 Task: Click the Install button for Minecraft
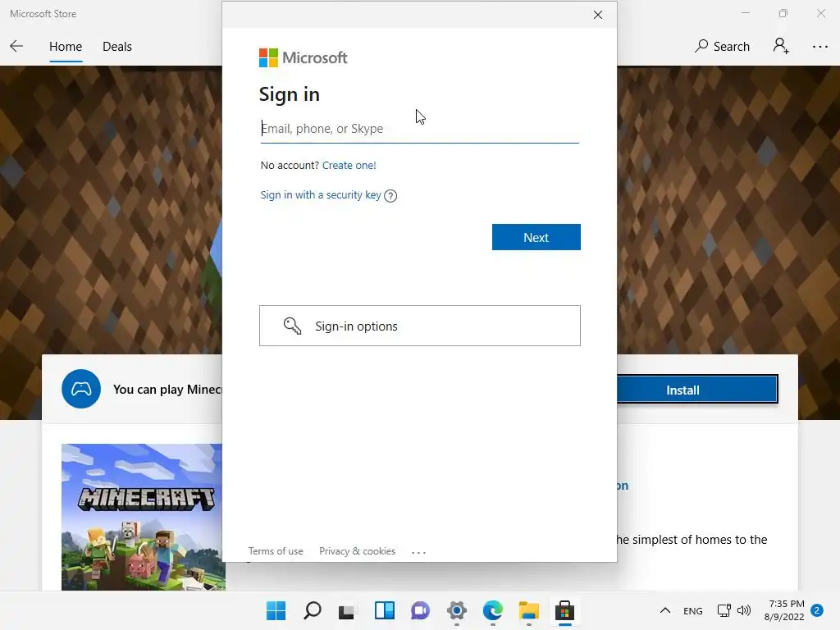697,390
